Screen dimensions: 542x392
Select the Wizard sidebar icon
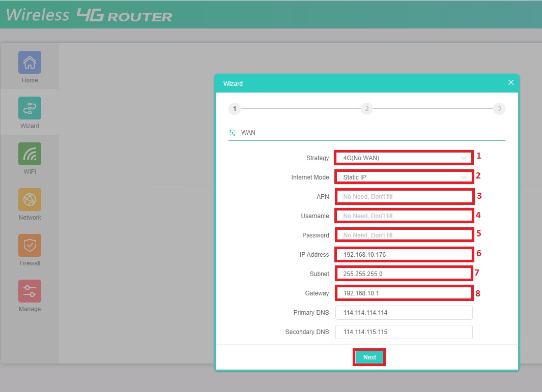tap(30, 108)
